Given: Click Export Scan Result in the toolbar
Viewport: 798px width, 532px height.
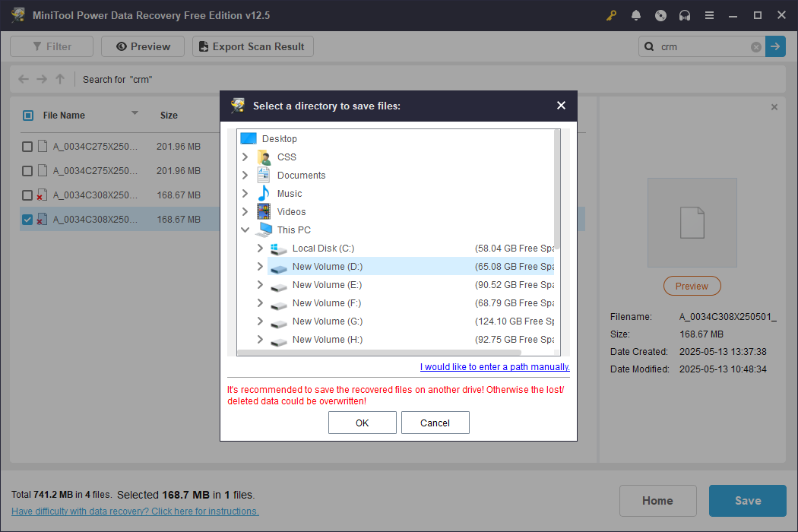Looking at the screenshot, I should click(252, 46).
